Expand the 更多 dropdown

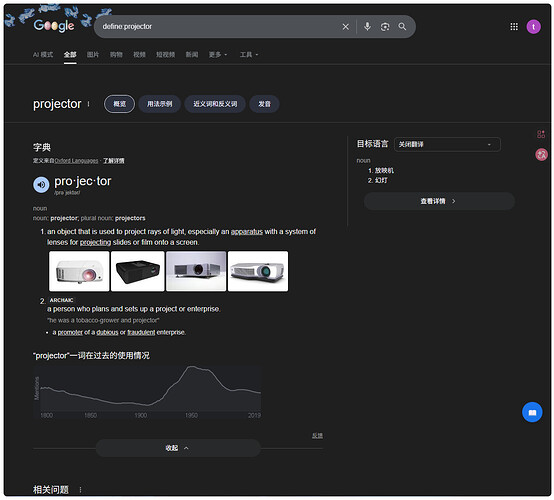click(218, 55)
